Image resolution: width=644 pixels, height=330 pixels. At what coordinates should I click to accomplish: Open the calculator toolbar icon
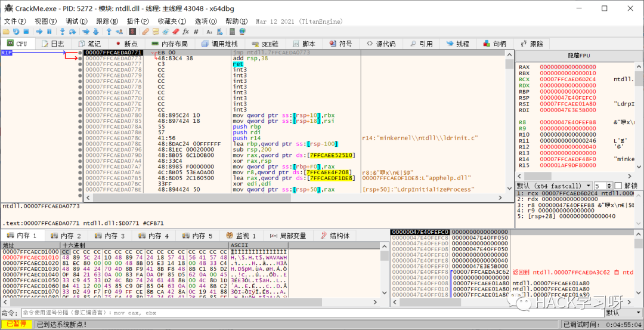coord(233,32)
